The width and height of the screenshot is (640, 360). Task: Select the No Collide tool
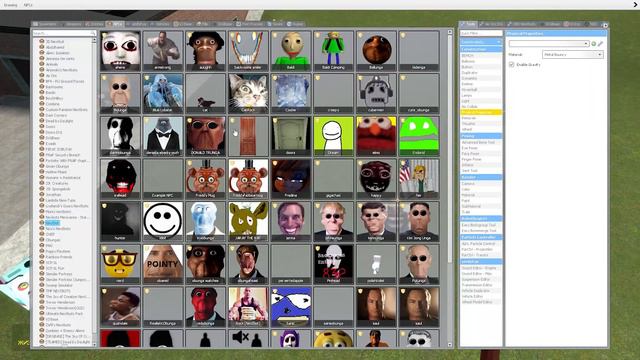[481, 107]
